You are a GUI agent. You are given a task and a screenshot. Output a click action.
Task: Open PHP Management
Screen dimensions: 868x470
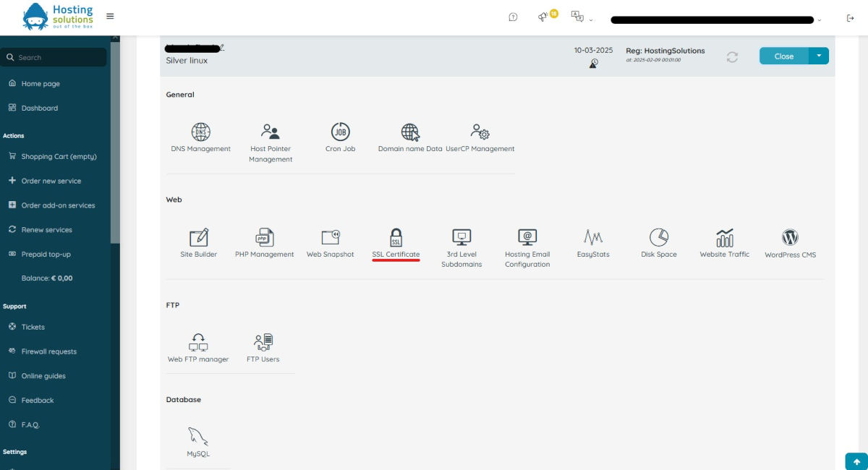click(264, 238)
